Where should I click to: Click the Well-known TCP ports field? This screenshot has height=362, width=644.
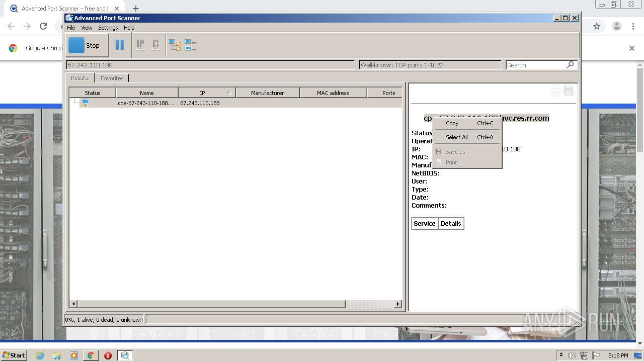point(430,65)
